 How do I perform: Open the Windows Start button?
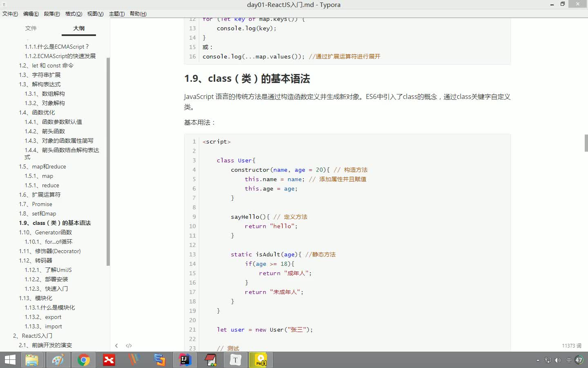(10, 360)
